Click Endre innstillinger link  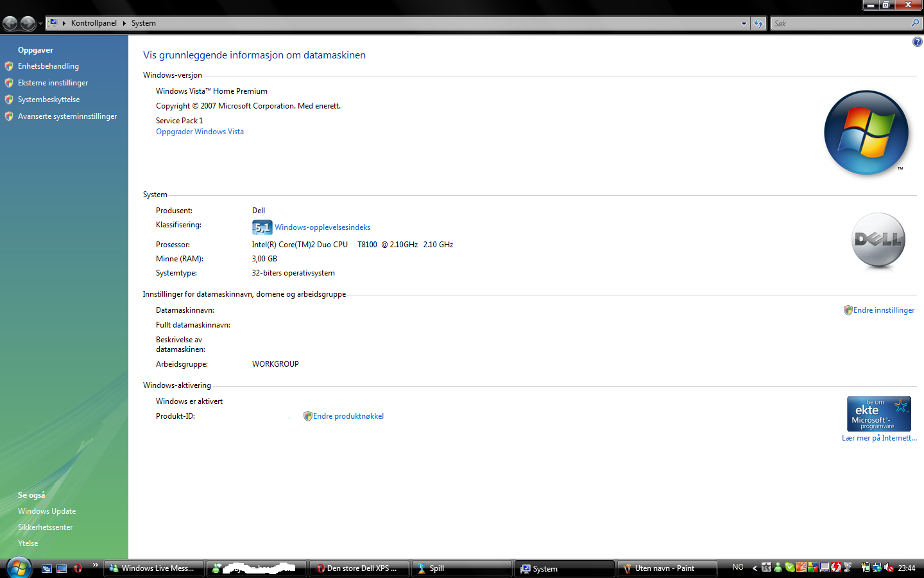884,310
